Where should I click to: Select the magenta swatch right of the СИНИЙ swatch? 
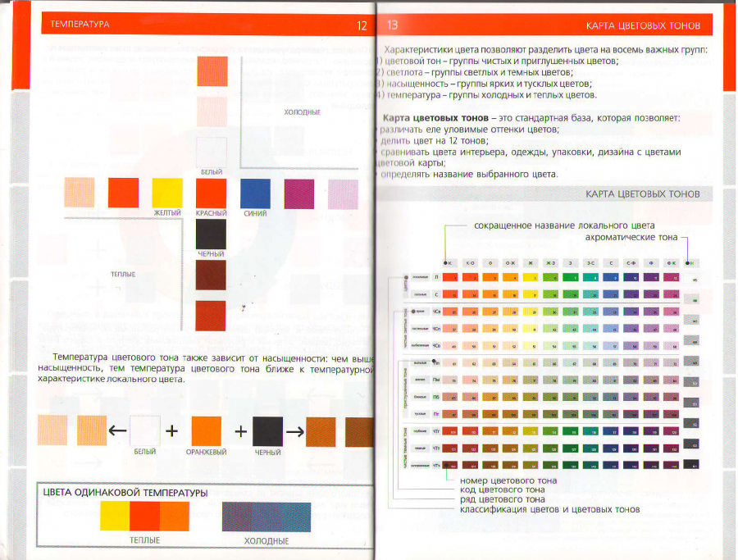pyautogui.click(x=298, y=193)
